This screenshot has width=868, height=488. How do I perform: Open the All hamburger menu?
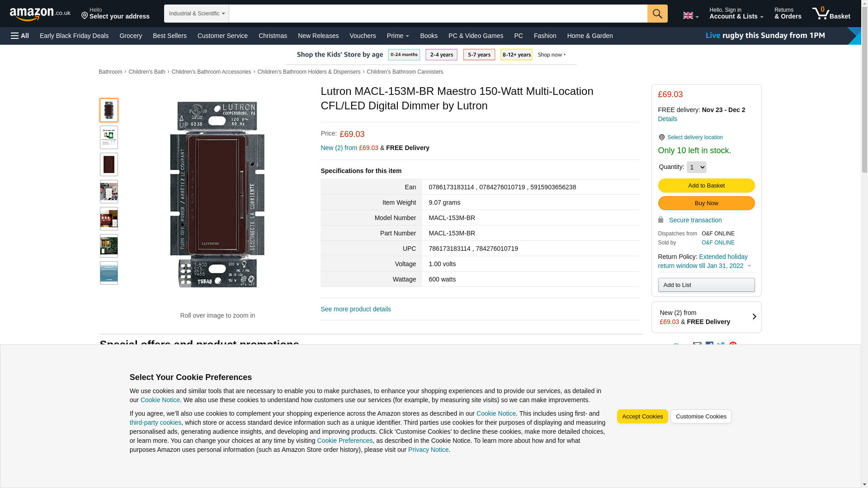click(20, 36)
